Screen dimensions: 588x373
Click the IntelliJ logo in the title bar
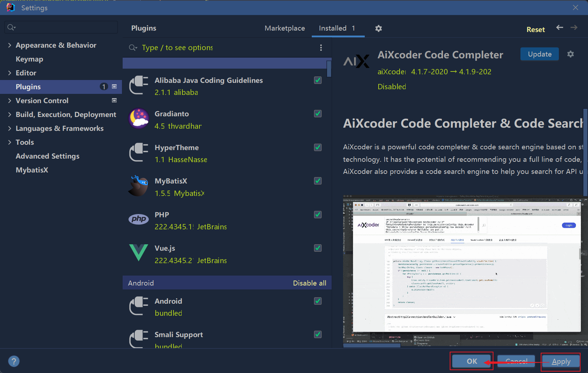pos(10,7)
